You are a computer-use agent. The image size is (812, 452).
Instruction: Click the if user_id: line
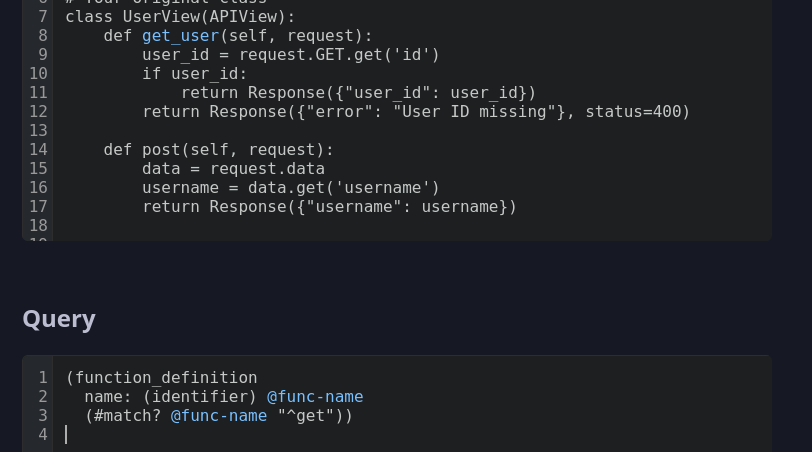195,74
